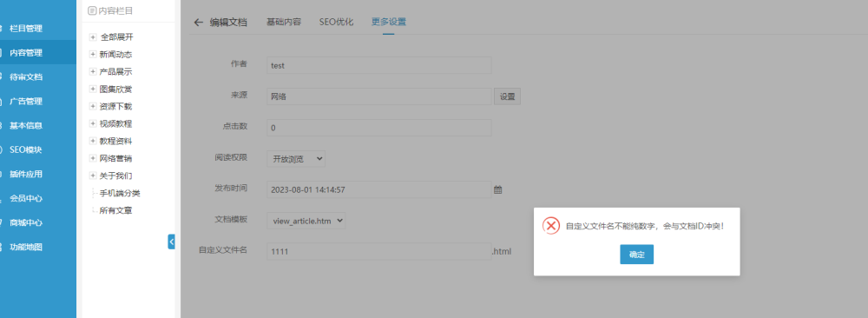
Task: Expand the 全部展开 plus icon
Action: 93,37
